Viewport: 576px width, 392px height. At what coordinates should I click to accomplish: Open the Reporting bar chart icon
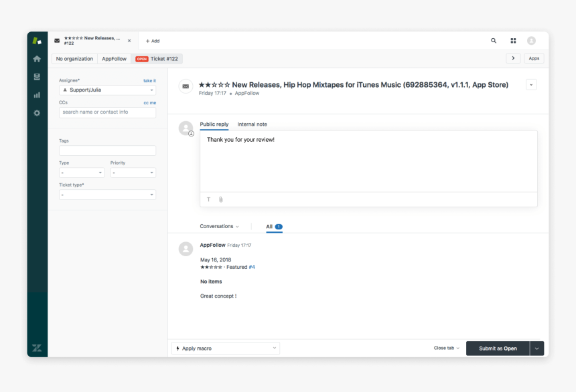click(37, 95)
